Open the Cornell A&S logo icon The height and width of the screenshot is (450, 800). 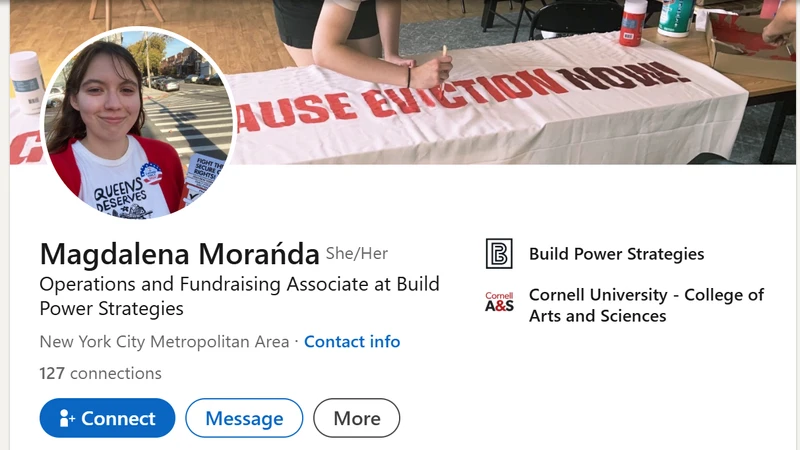(x=499, y=302)
